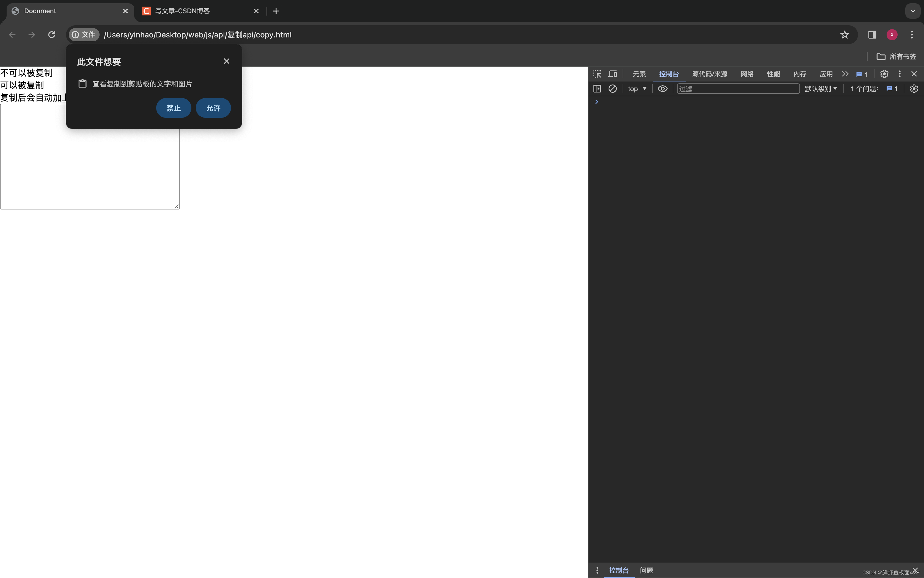Viewport: 924px width, 578px height.
Task: Select the 控制台 tab in the top DevTools bar
Action: [x=669, y=74]
